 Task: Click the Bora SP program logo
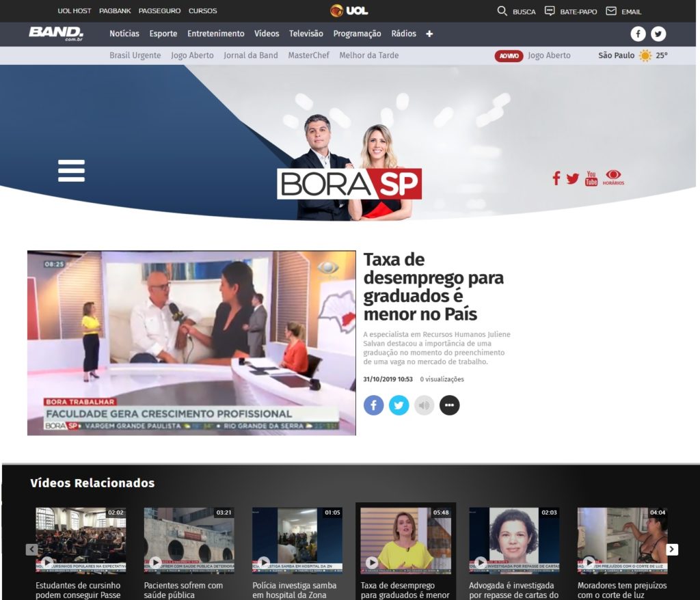[349, 183]
